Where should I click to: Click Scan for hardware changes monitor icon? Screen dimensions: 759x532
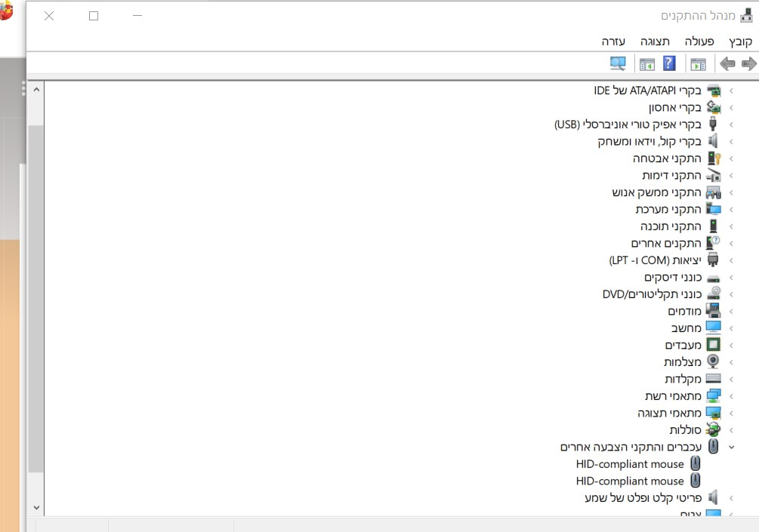[618, 63]
